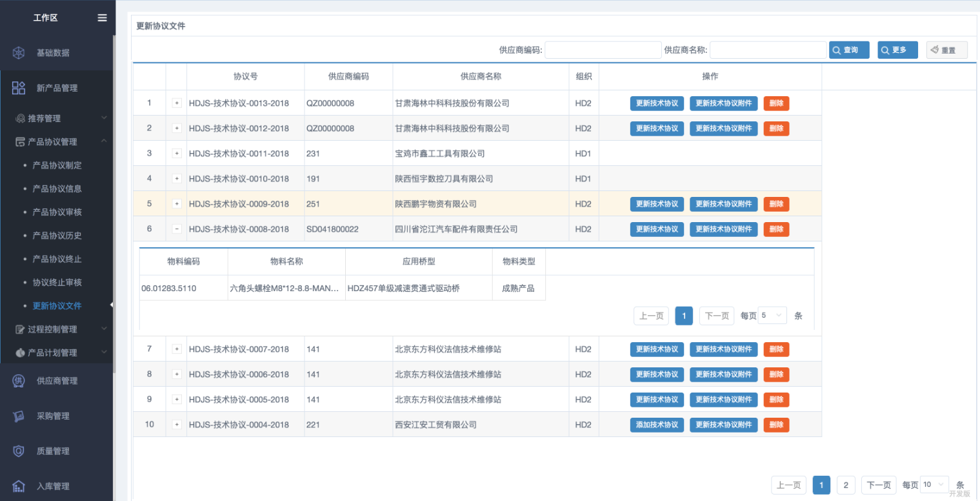The image size is (980, 501).
Task: Click the 更多 button
Action: (897, 50)
